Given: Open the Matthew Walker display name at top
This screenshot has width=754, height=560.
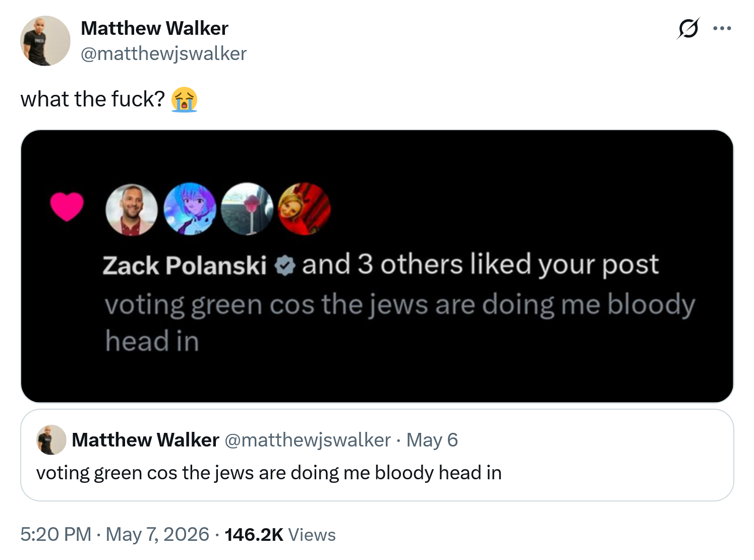Looking at the screenshot, I should tap(154, 28).
